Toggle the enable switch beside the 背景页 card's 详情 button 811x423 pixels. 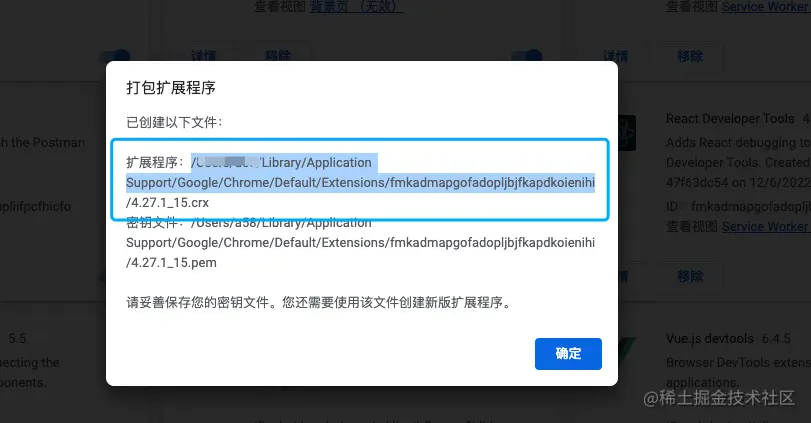[115, 56]
